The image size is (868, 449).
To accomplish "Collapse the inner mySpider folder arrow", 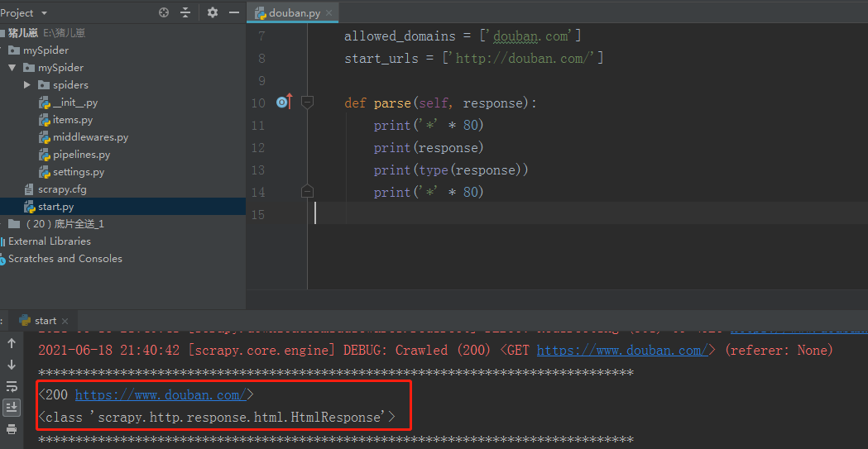I will click(x=12, y=68).
